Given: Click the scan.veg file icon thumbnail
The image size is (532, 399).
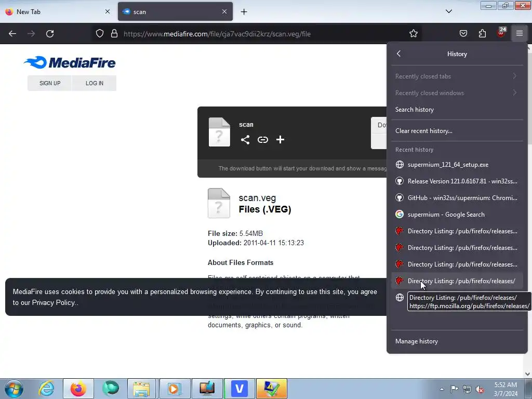Looking at the screenshot, I should (x=219, y=203).
